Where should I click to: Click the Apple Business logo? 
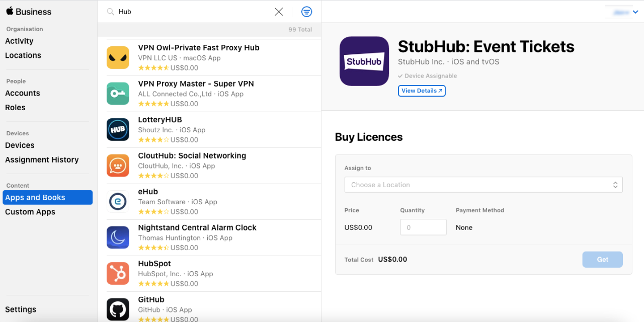click(x=28, y=11)
